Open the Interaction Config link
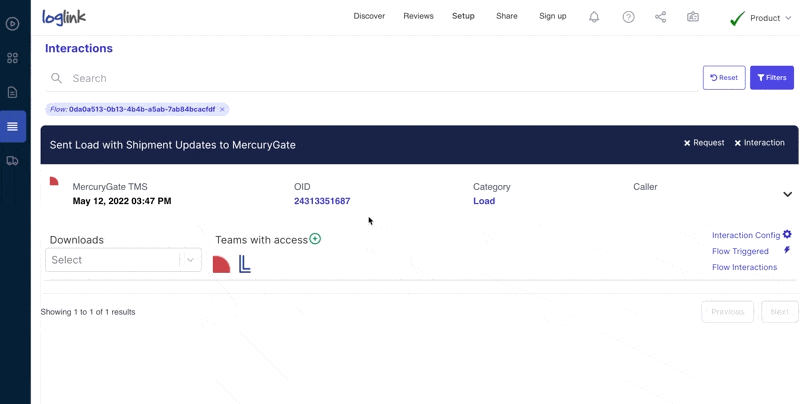Viewport: 800px width, 404px height. tap(746, 235)
